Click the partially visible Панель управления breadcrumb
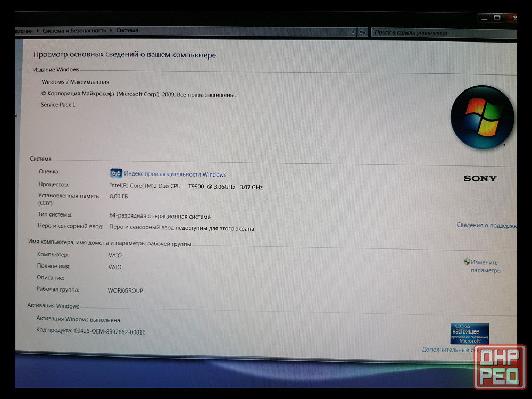Image resolution: width=532 pixels, height=399 pixels. tap(23, 31)
